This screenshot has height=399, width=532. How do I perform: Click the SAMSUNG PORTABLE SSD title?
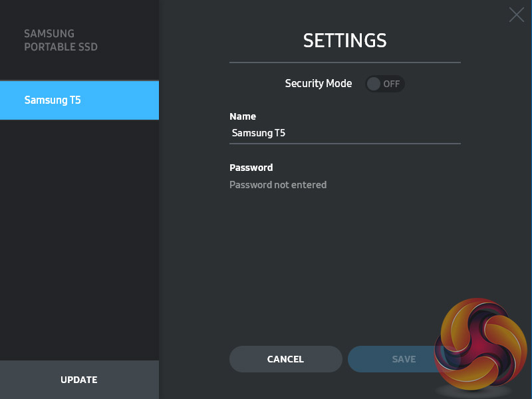[61, 41]
